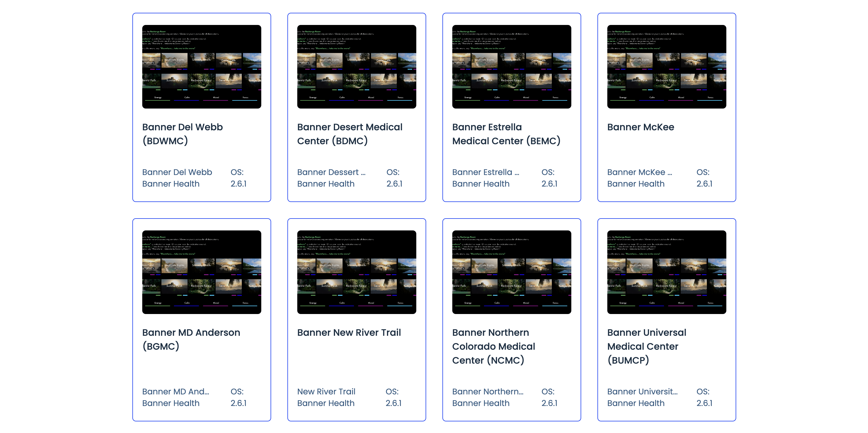Select the truncated 'Banner Estrella ...' location text
This screenshot has width=868, height=433.
(486, 172)
